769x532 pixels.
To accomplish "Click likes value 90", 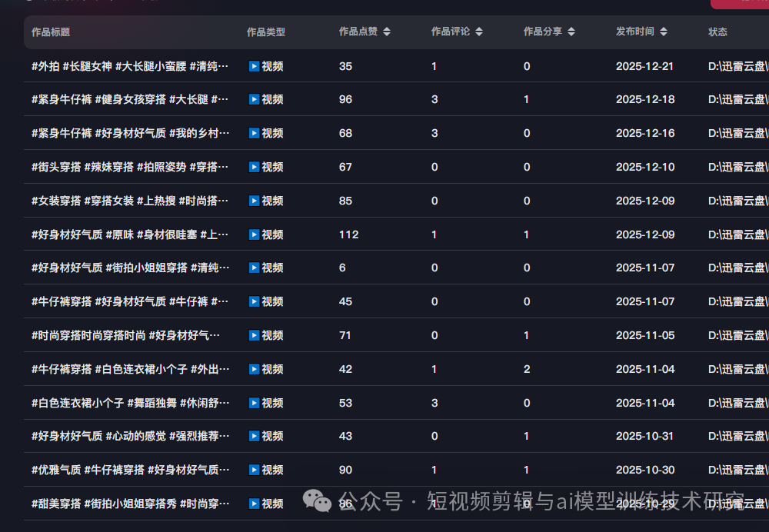I will pyautogui.click(x=345, y=470).
